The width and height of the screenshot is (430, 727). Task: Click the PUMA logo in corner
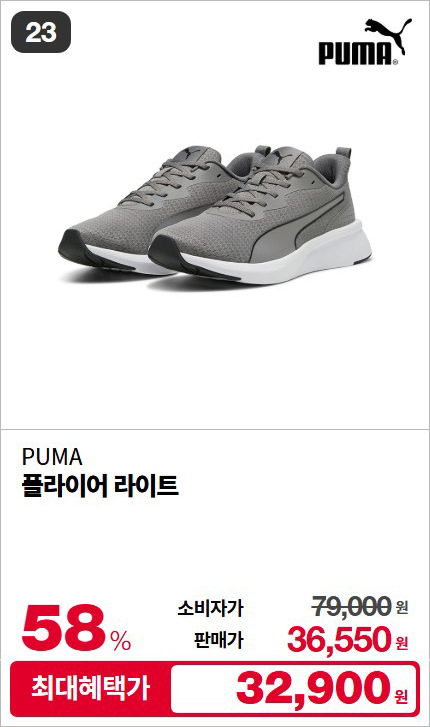click(x=365, y=42)
